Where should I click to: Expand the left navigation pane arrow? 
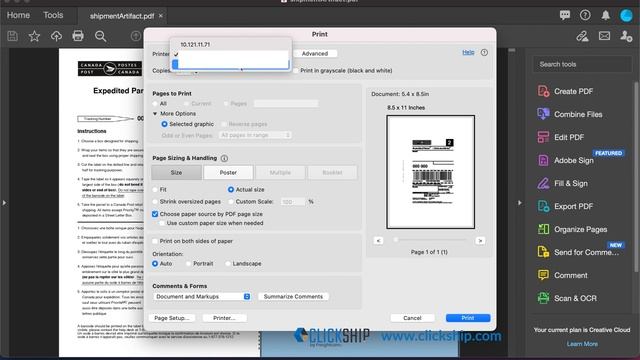click(x=4, y=202)
